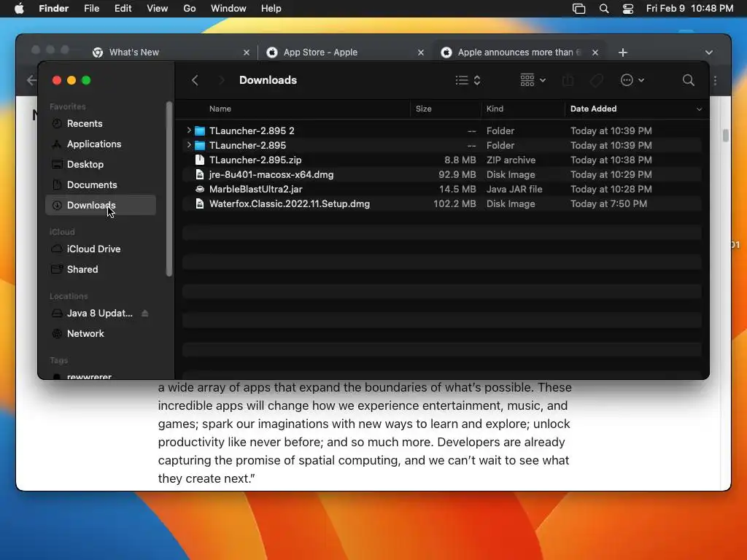Toggle sort direction chevron in Date Added
This screenshot has height=560, width=747.
click(x=699, y=109)
